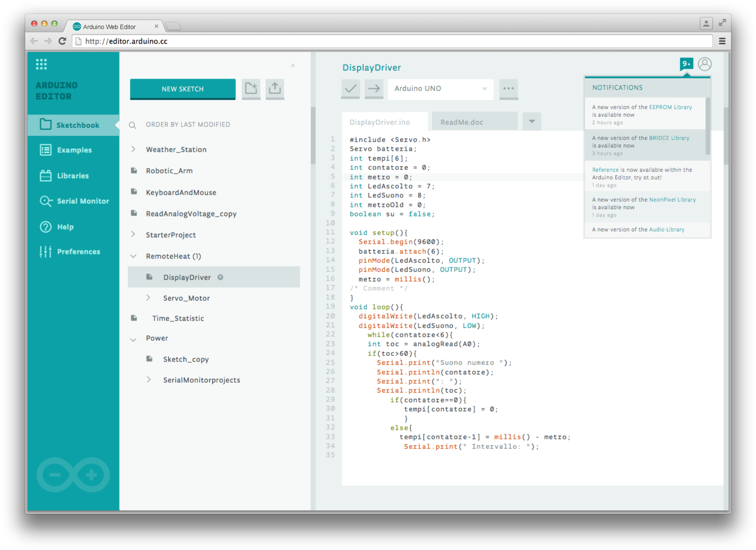
Task: Click the new browser tab button
Action: pos(173,26)
